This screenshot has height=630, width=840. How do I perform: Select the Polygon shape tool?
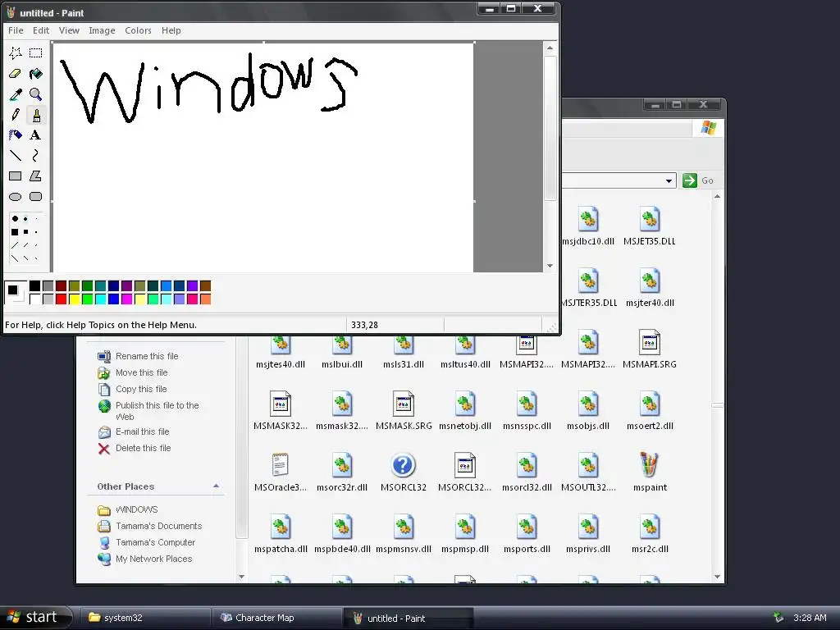[x=36, y=176]
